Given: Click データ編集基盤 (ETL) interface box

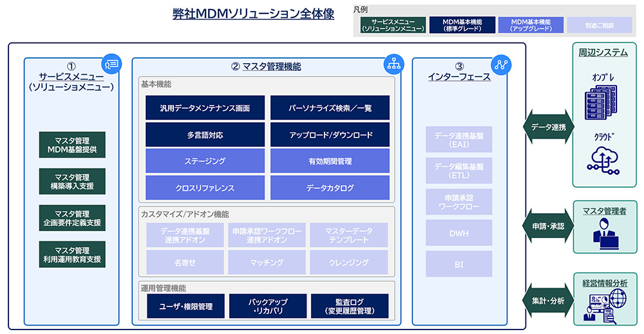Looking at the screenshot, I should click(x=459, y=171).
